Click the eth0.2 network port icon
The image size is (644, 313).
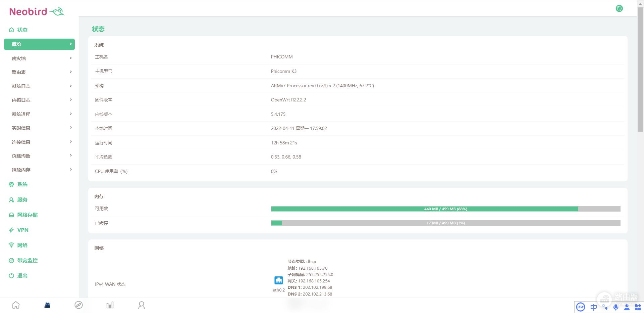pos(279,280)
